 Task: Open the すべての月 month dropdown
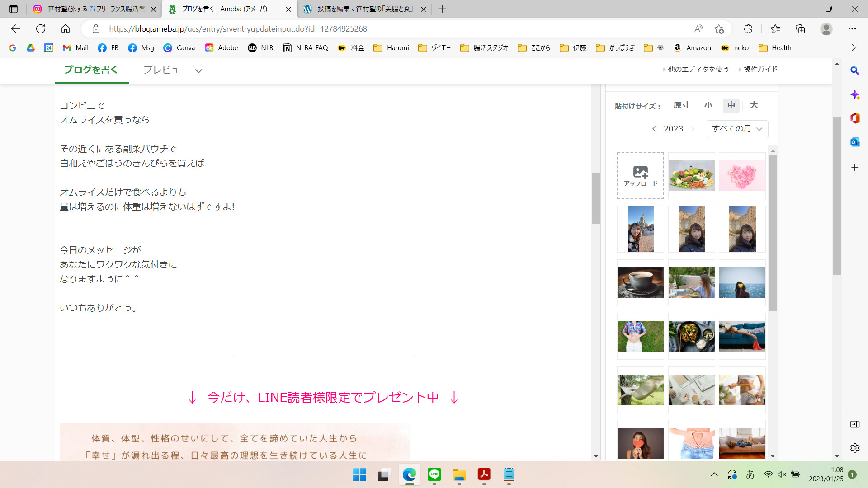[x=737, y=129]
